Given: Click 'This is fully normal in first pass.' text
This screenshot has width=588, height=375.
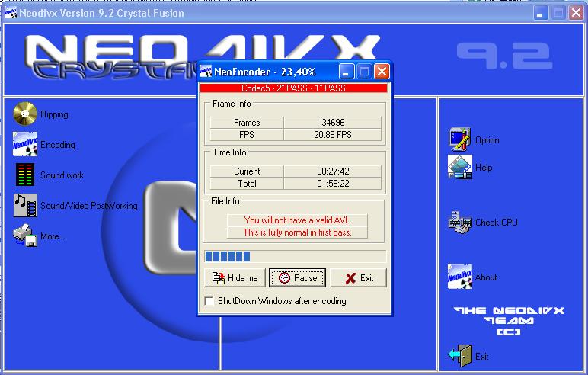Looking at the screenshot, I should (297, 232).
